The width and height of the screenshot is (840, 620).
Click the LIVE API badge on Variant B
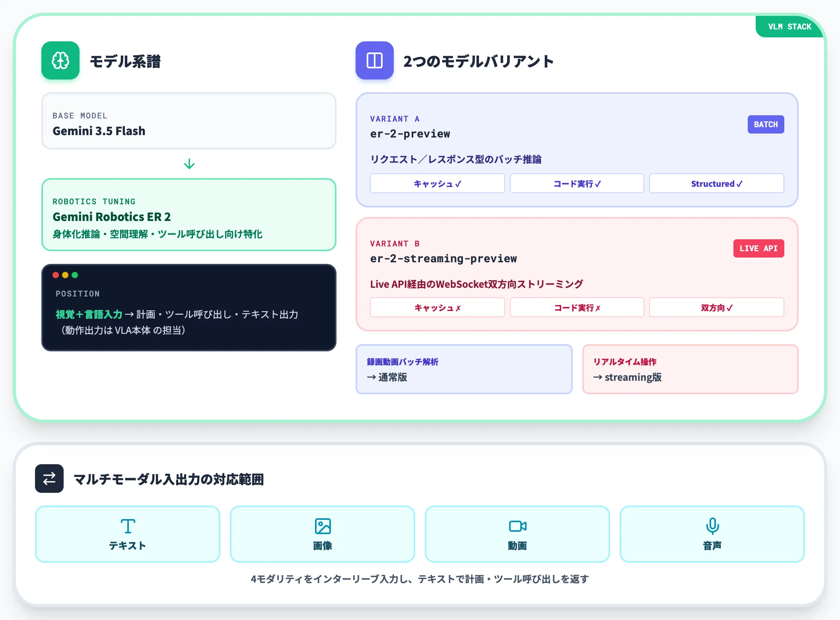(x=758, y=248)
